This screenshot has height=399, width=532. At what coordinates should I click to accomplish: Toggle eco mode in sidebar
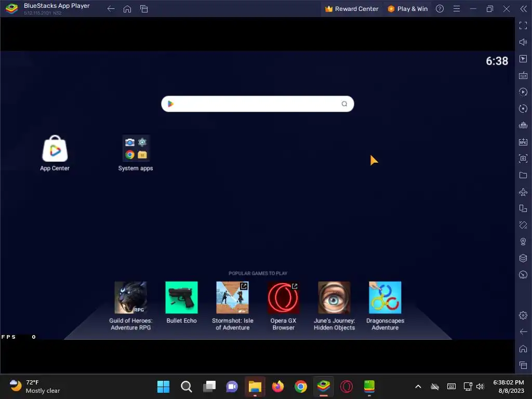tap(523, 275)
